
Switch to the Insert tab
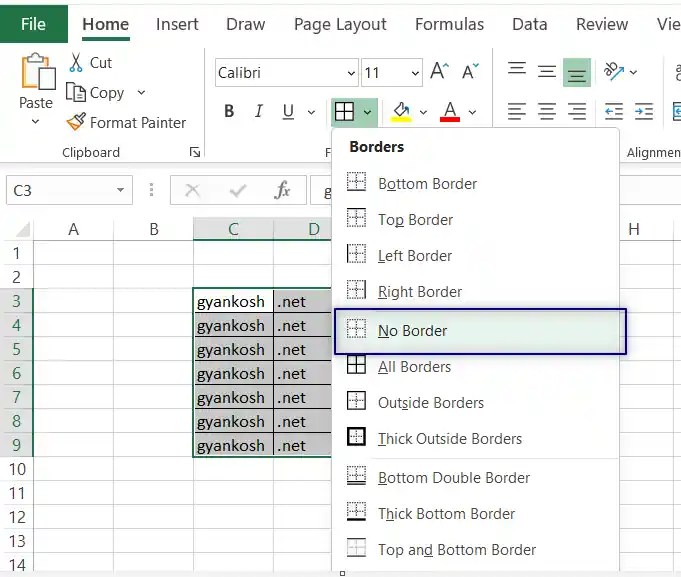177,24
